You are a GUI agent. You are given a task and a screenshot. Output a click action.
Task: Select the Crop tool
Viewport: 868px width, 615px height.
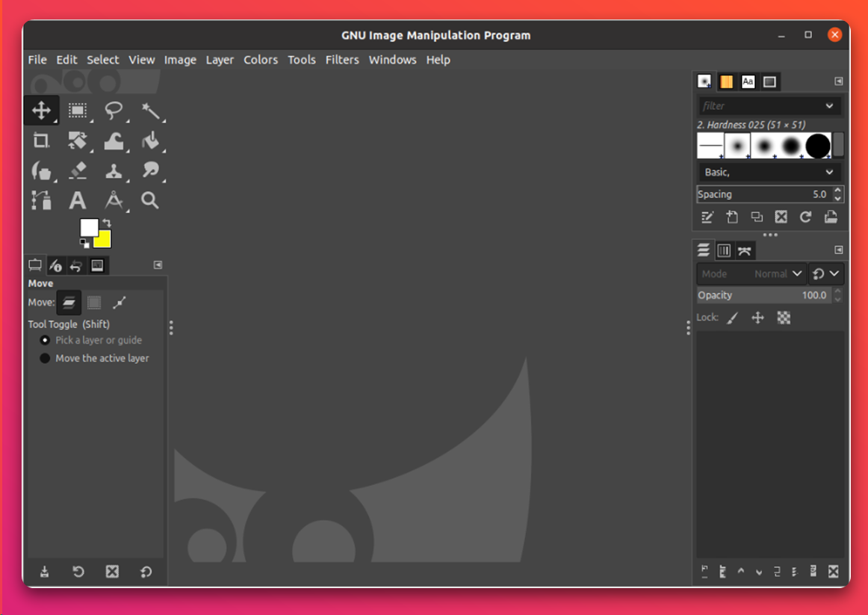[x=41, y=140]
